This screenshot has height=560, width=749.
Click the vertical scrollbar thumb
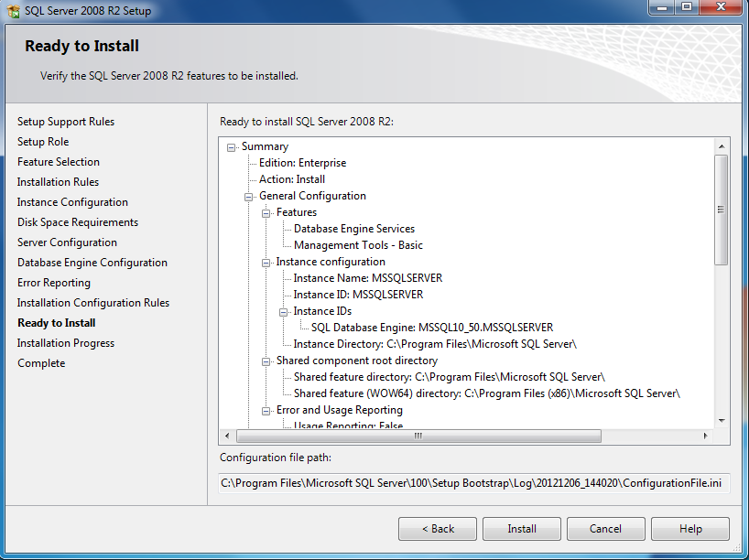[722, 210]
